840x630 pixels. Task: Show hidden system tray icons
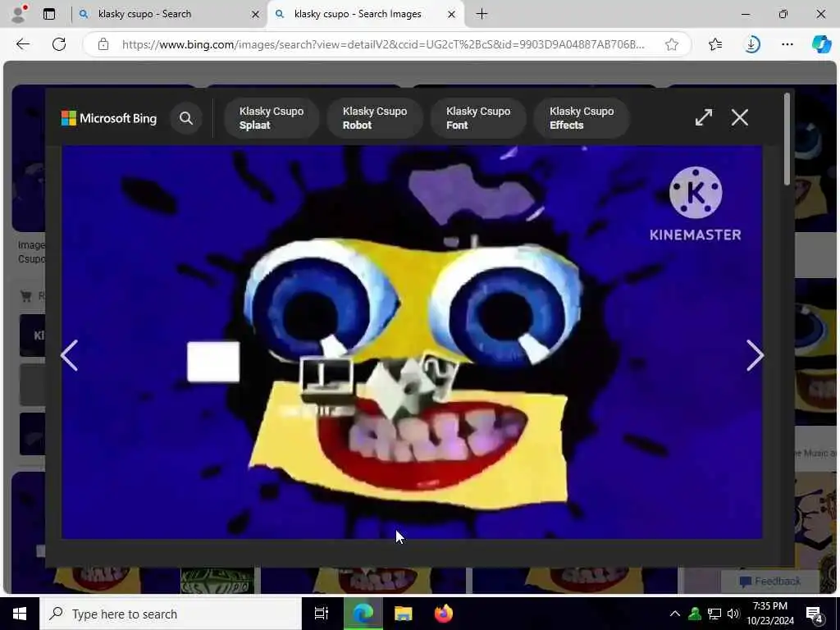click(675, 614)
